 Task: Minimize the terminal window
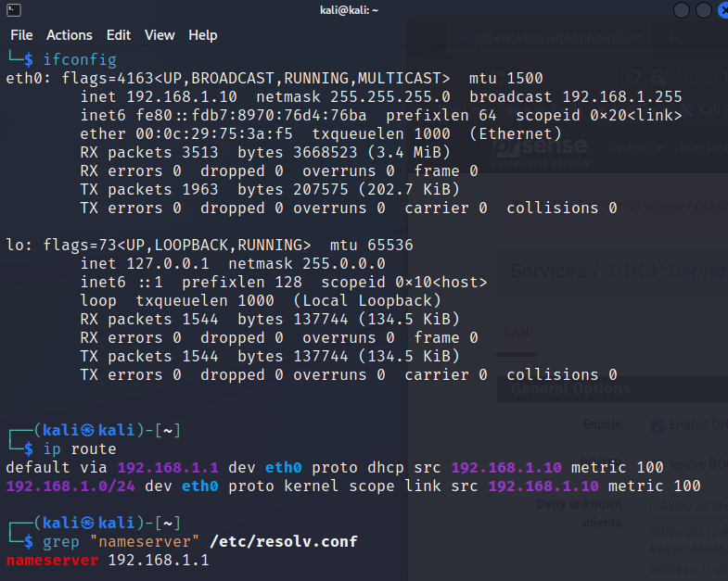[683, 10]
